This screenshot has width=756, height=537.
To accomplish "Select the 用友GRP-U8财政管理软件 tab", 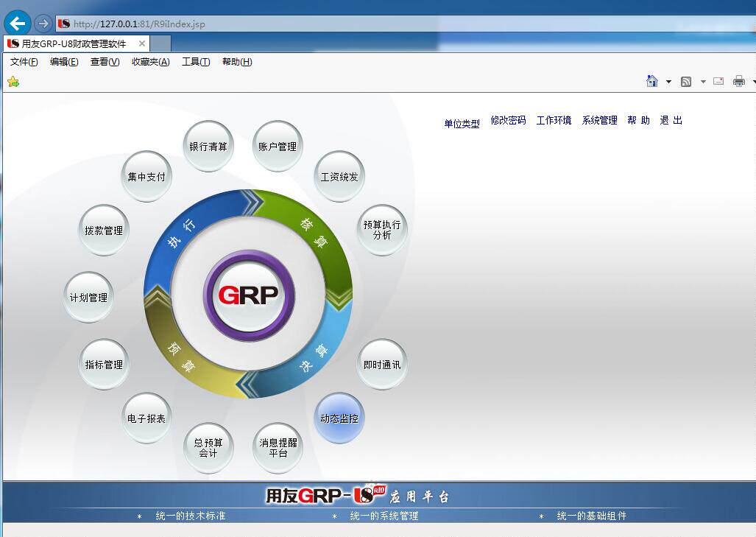I will coord(74,44).
